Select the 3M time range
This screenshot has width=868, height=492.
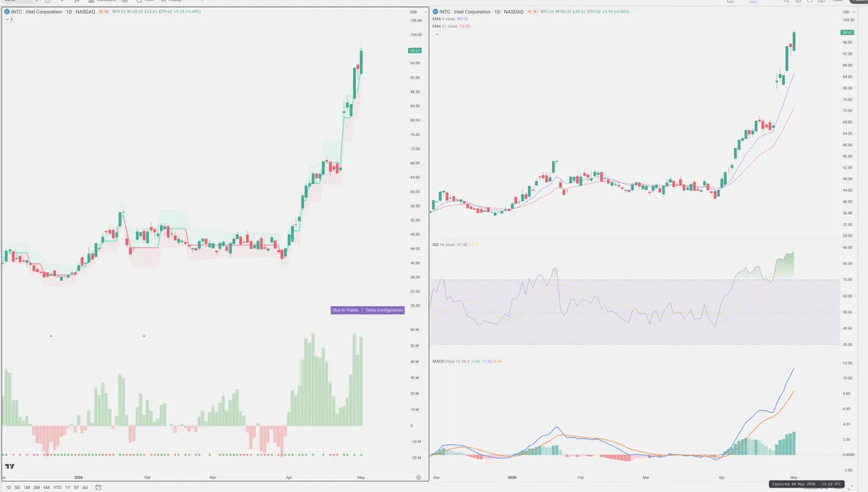[37, 488]
